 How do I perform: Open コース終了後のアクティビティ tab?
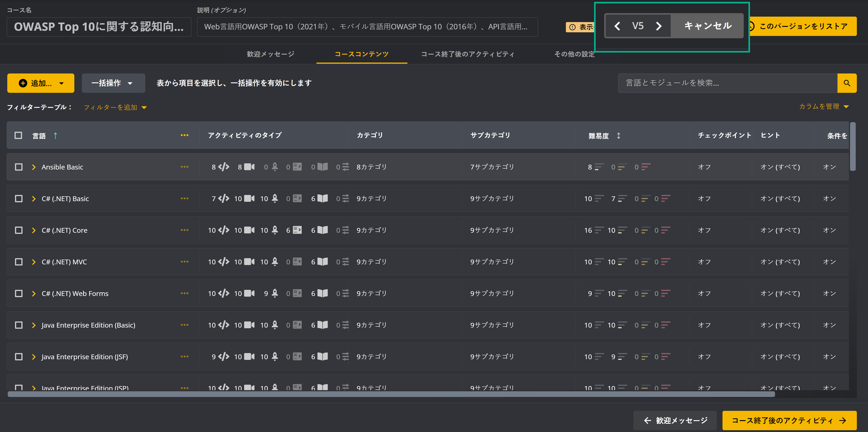(467, 54)
